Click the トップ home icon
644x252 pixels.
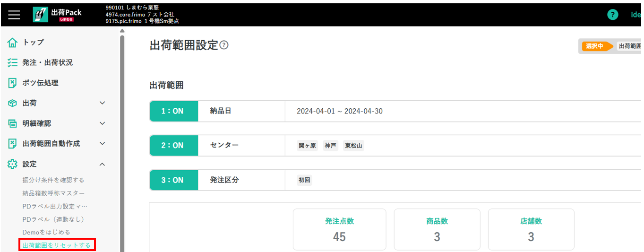click(x=13, y=43)
